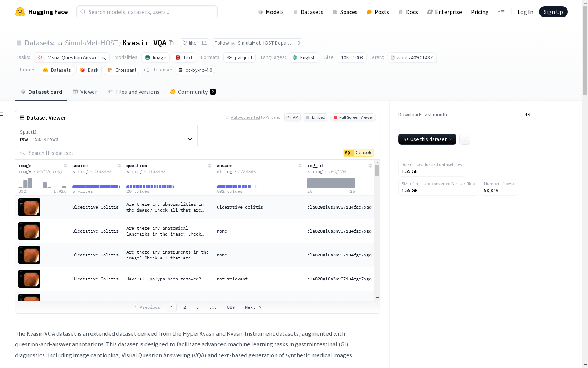Select the Dataset card tab

[x=41, y=92]
